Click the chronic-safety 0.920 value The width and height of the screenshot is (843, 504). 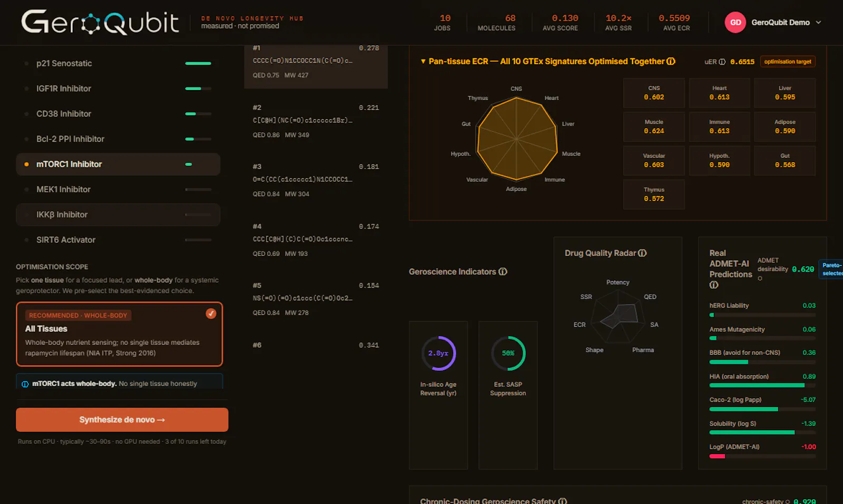(x=805, y=501)
